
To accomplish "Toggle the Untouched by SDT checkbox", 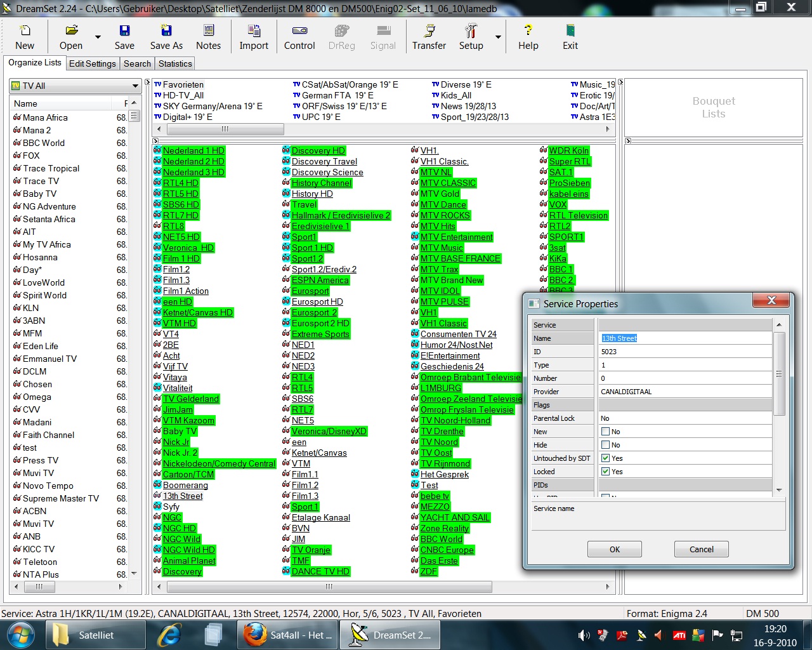I will (x=605, y=458).
